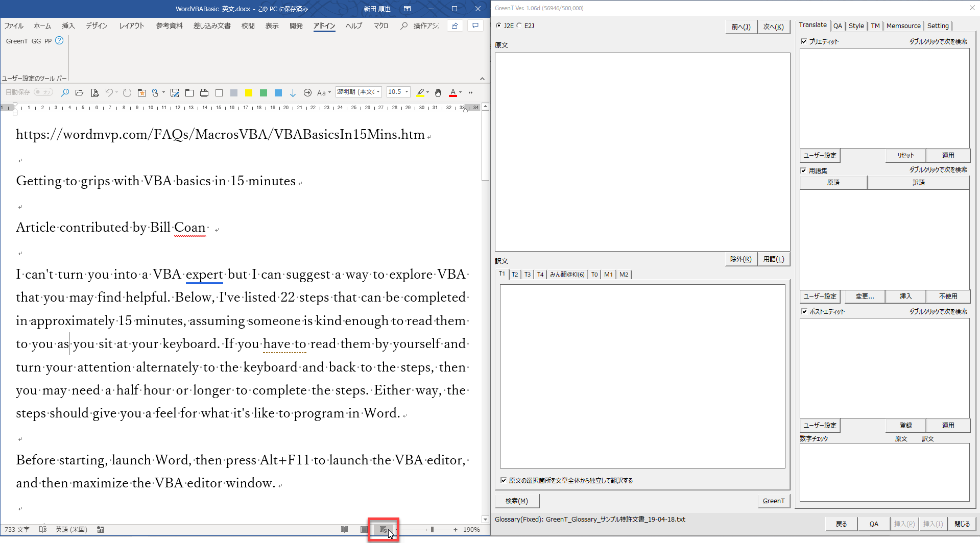Click the 次へ(K) button
The image size is (980, 543).
tap(773, 27)
